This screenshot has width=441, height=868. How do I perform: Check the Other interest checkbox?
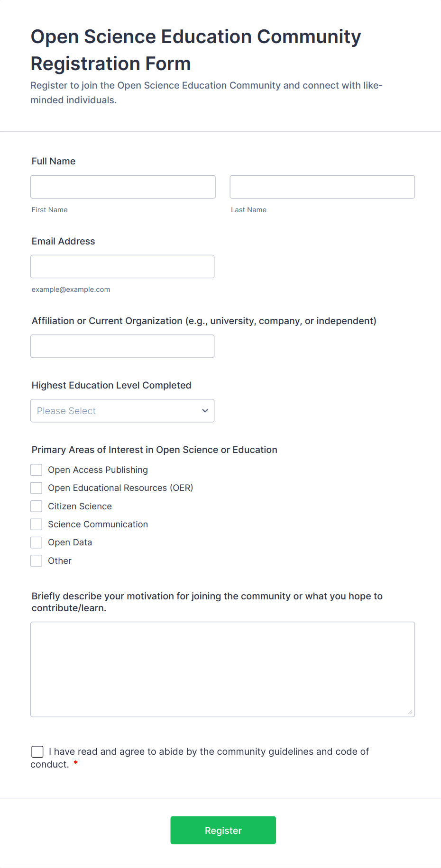[37, 561]
